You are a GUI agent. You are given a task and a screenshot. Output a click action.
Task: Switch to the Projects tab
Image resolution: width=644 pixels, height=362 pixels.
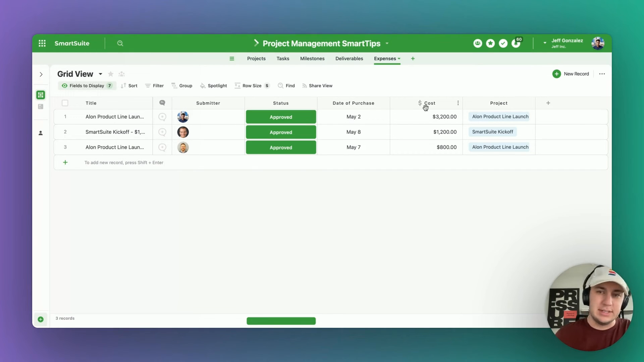point(256,59)
